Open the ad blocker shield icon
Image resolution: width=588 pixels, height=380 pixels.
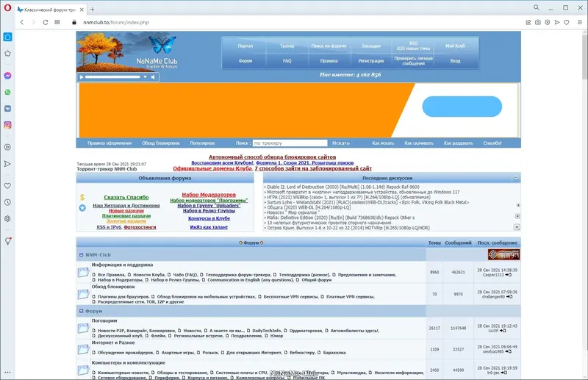pyautogui.click(x=548, y=23)
